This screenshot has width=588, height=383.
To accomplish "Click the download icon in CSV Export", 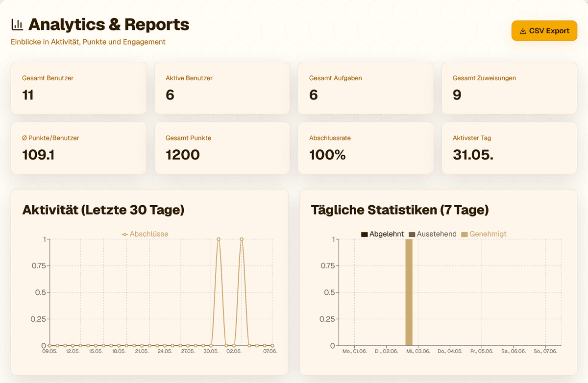I will click(x=523, y=31).
